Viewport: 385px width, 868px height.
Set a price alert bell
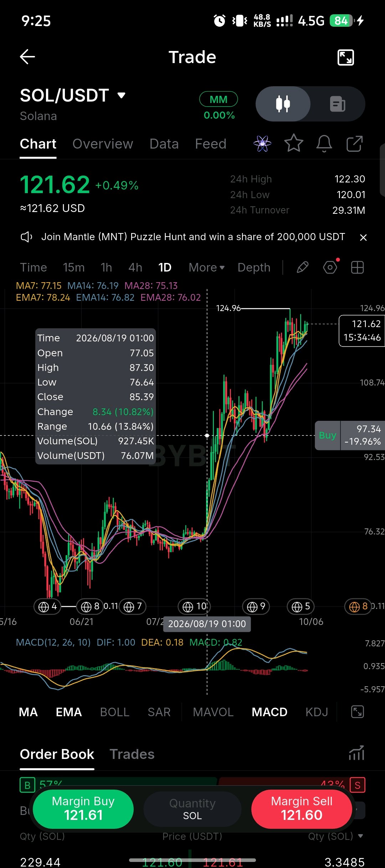[x=324, y=144]
